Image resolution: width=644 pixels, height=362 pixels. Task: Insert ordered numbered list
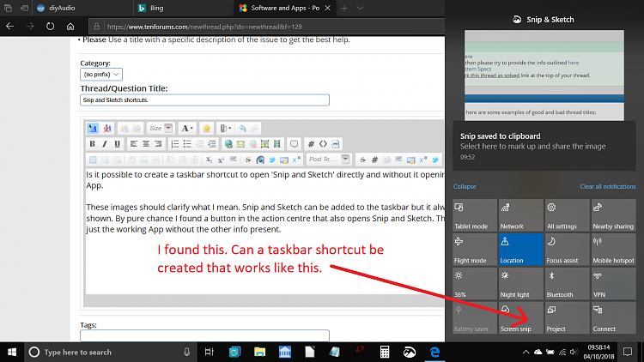174,144
